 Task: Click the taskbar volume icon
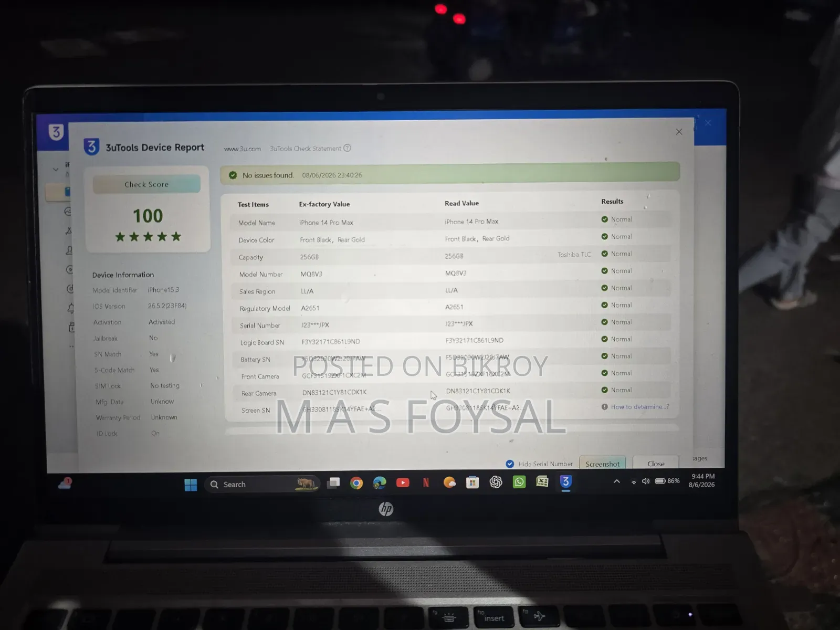[x=646, y=481]
